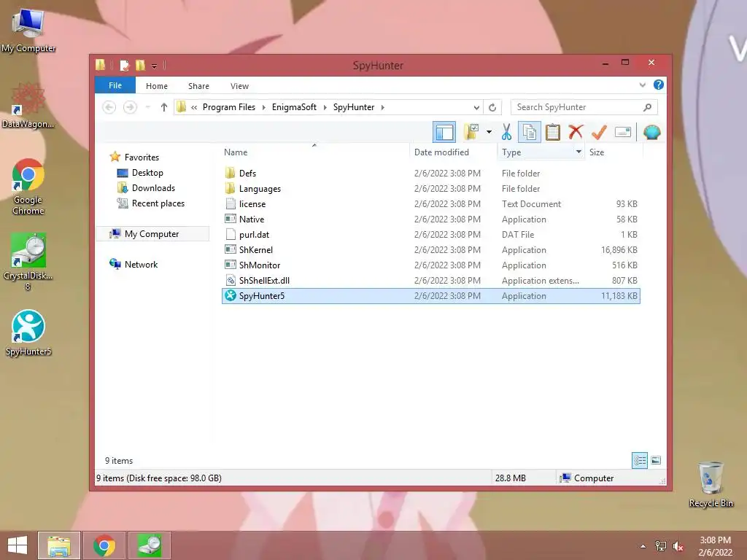Open My Computer desktop icon
Viewport: 747px width, 560px height.
pyautogui.click(x=28, y=31)
